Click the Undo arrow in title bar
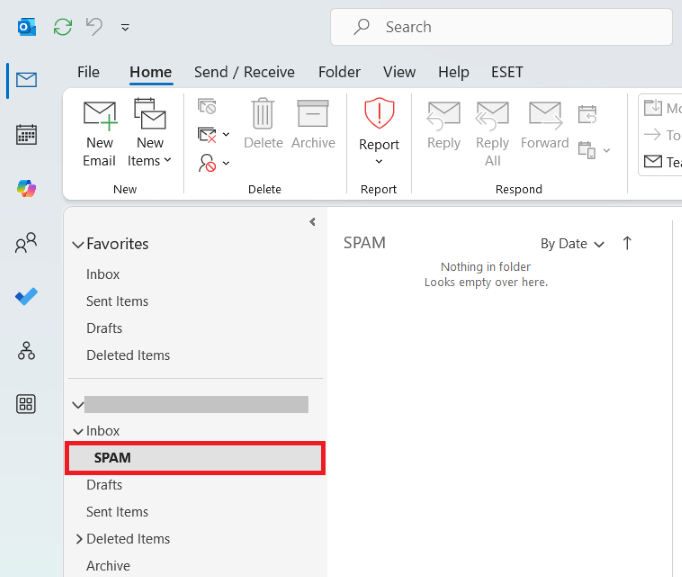This screenshot has width=682, height=577. point(94,27)
